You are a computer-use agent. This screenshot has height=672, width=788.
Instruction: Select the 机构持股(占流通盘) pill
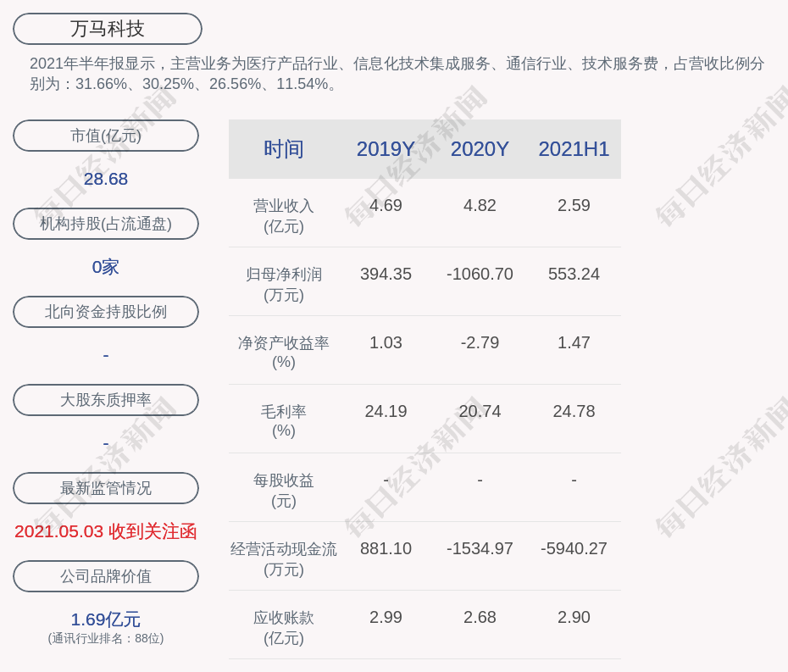106,224
